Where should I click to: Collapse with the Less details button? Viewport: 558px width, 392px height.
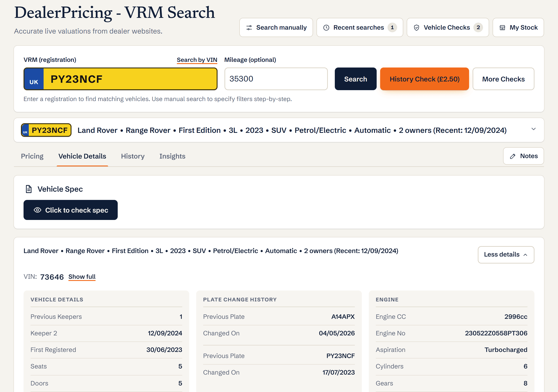coord(506,255)
